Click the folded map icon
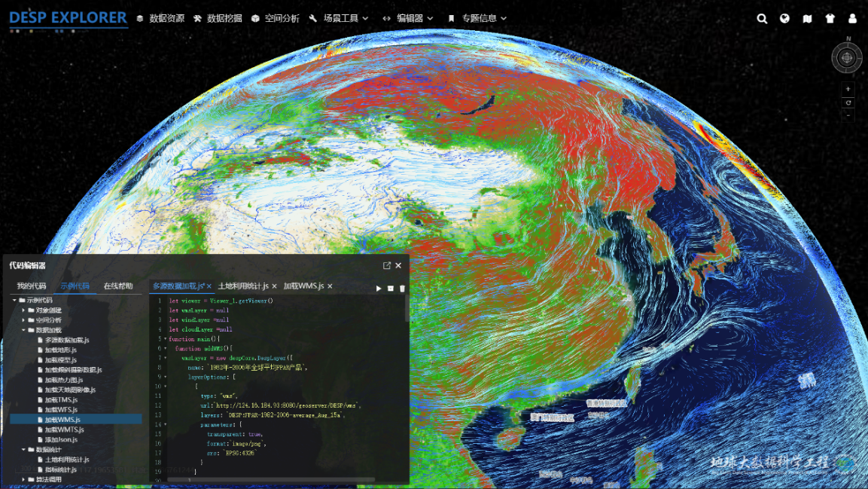The width and height of the screenshot is (868, 489). coord(807,19)
